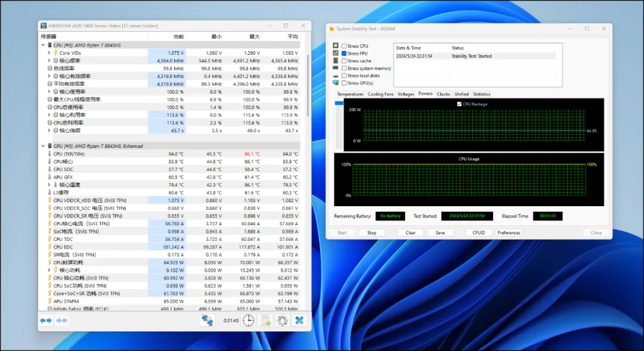The height and width of the screenshot is (351, 644).
Task: Switch to the Cooling Fans tab
Action: (380, 94)
